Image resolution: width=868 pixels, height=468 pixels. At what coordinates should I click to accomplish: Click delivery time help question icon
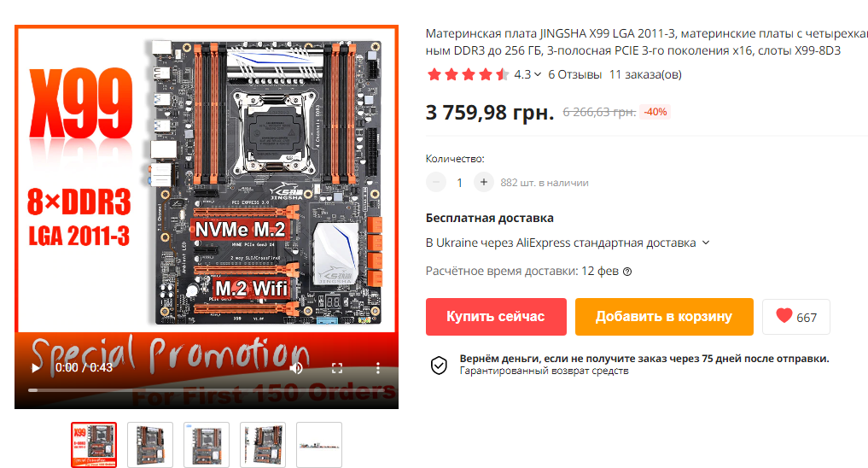click(x=627, y=272)
